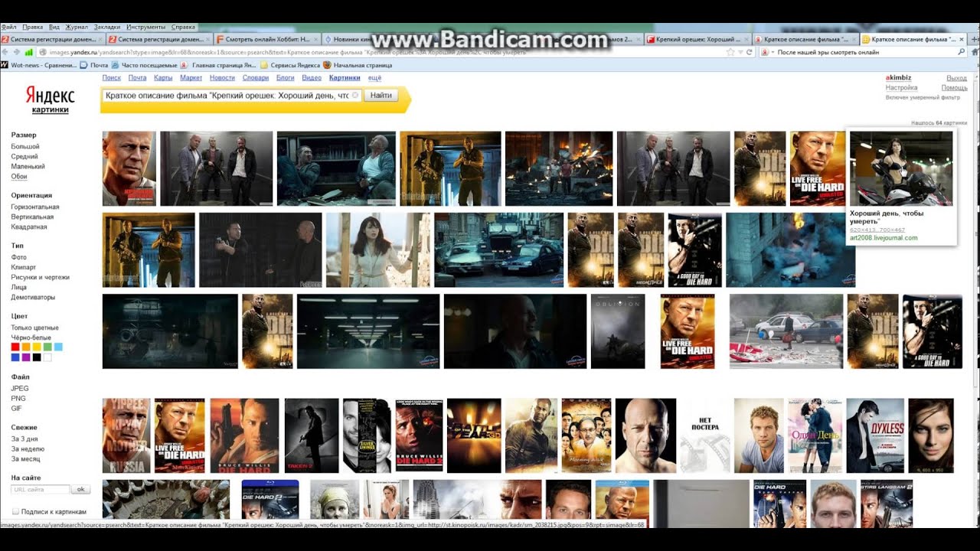Open the Часто посещаемые bookmark folder
This screenshot has height=551, width=980.
tap(145, 65)
